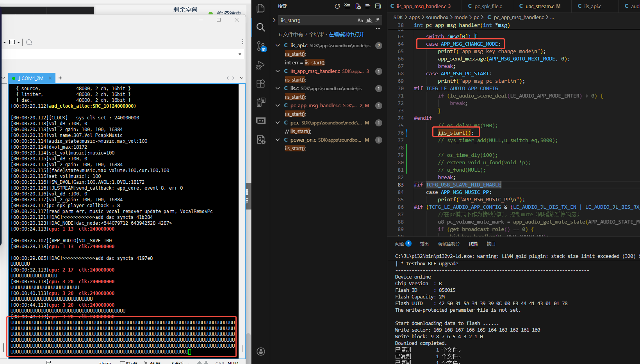Expand the replace field chevron beside search

pyautogui.click(x=274, y=20)
